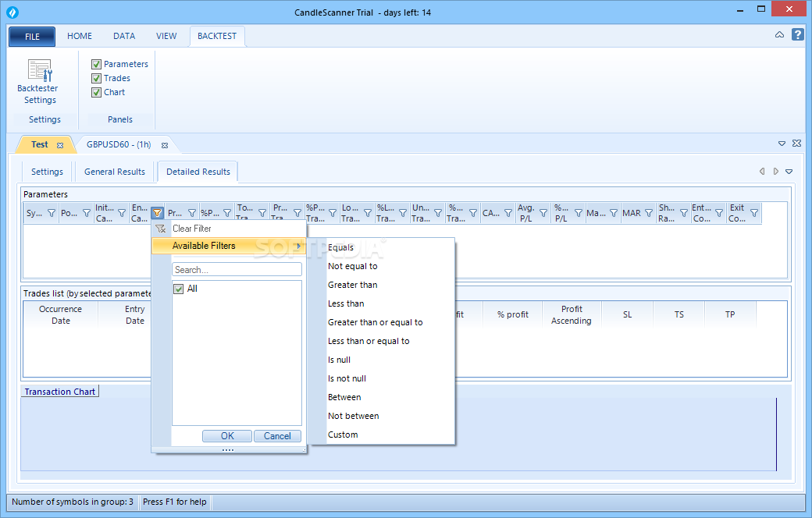
Task: Switch to the GBPUSD60 - (1h) document tab
Action: click(119, 144)
